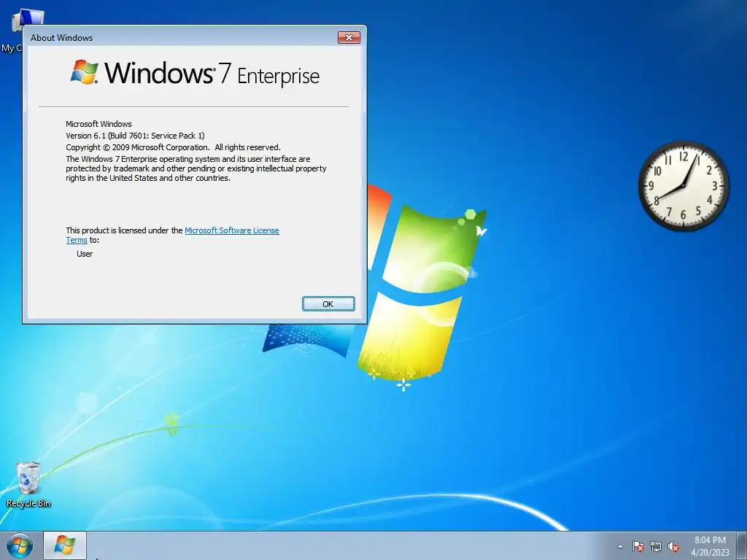
Task: Click 'Copyright © 2009 Microsoft Corporation' line
Action: click(x=173, y=147)
